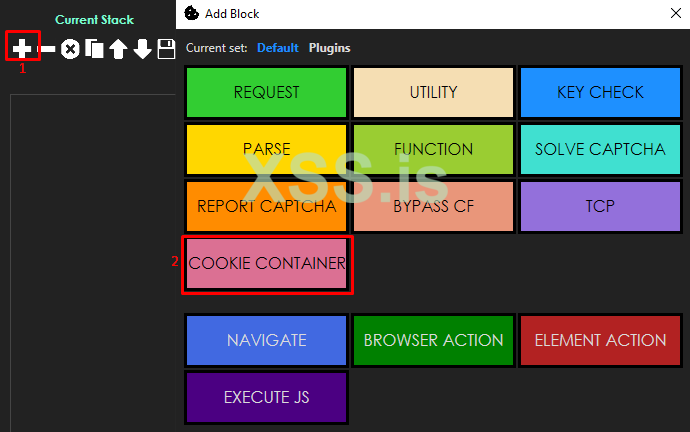Switch to the Plugins block set

coord(329,48)
